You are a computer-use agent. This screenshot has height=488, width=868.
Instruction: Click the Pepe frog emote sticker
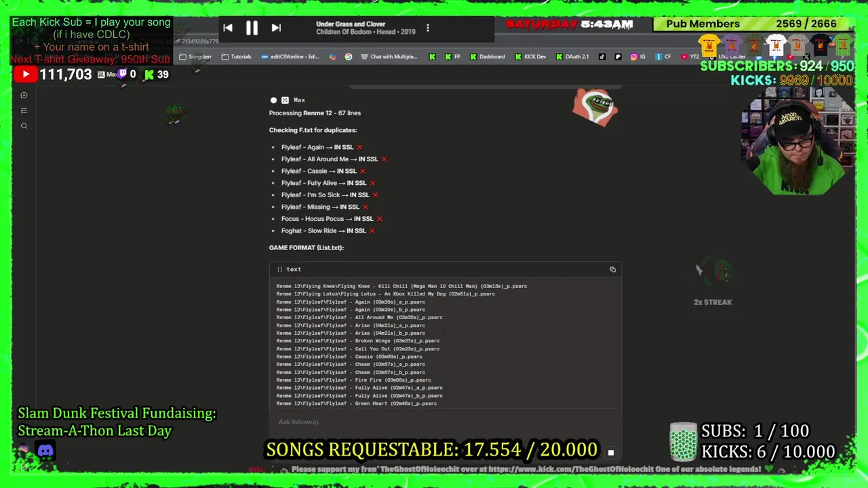pyautogui.click(x=595, y=107)
